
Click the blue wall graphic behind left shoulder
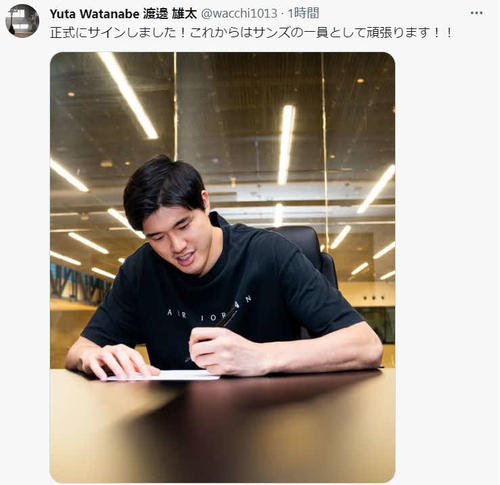coord(80,283)
